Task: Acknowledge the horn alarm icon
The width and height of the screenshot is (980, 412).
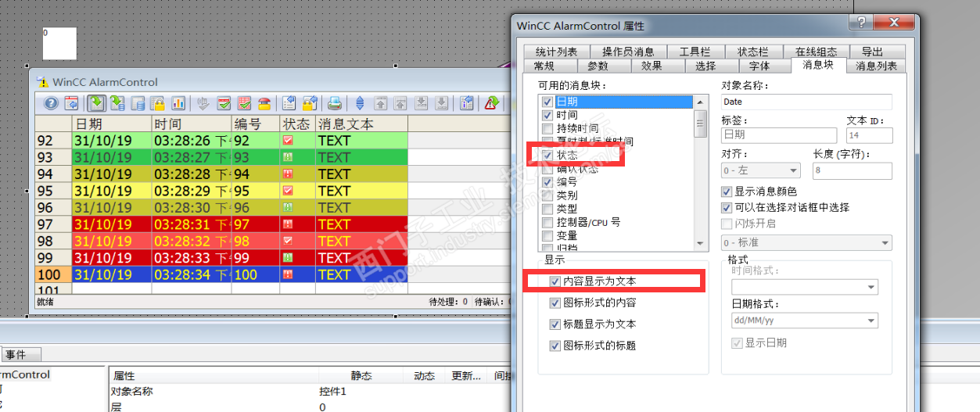Action: pos(264,103)
